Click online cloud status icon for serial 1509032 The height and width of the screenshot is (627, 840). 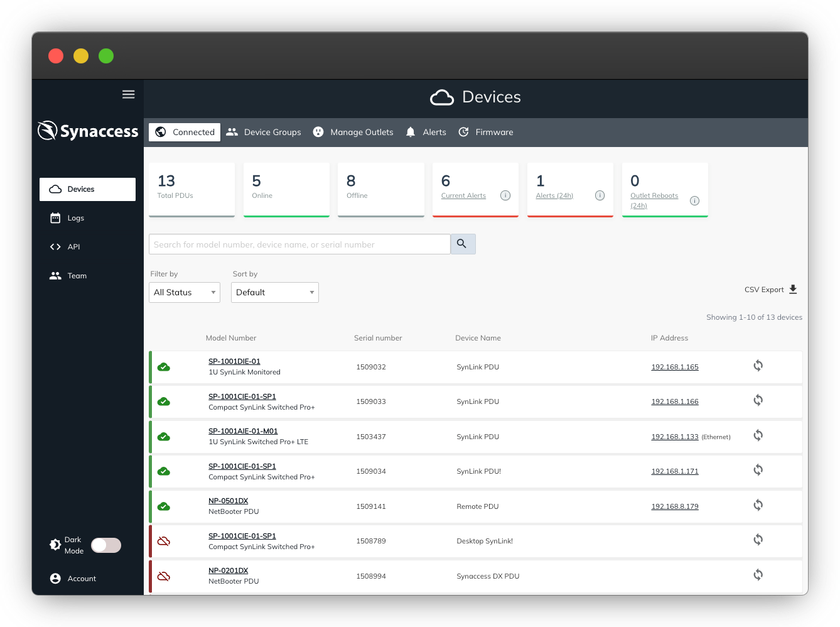click(164, 367)
